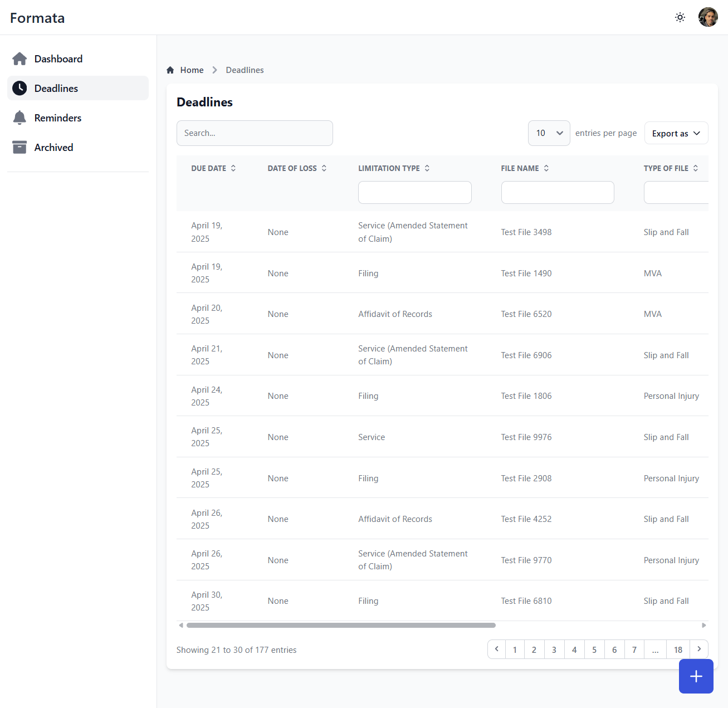Image resolution: width=728 pixels, height=708 pixels.
Task: Go to next page arrow
Action: click(x=699, y=650)
